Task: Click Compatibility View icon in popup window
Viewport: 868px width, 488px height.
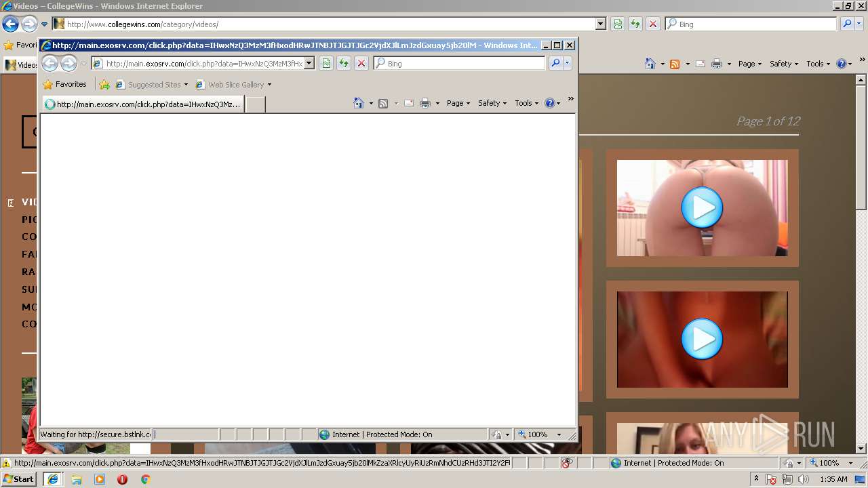Action: tap(326, 63)
